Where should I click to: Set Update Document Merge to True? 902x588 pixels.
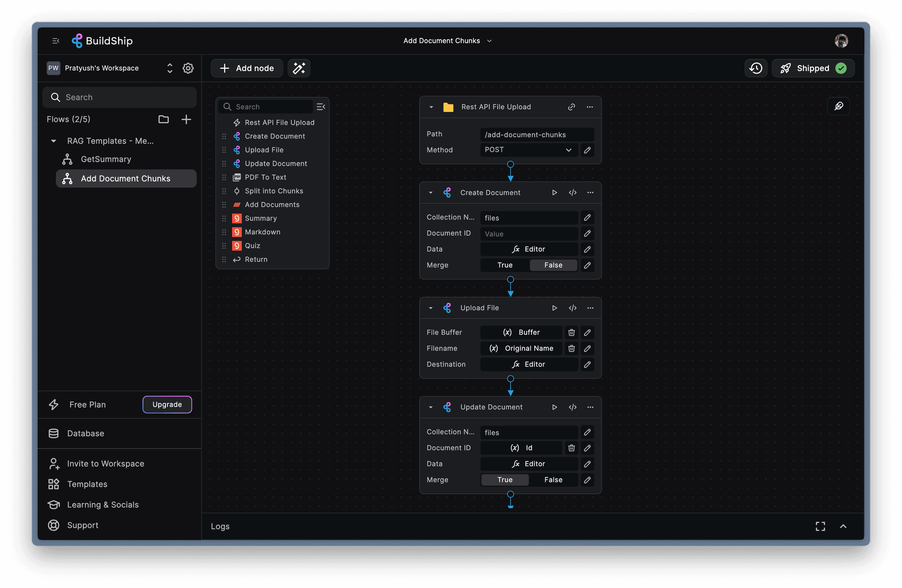point(505,480)
